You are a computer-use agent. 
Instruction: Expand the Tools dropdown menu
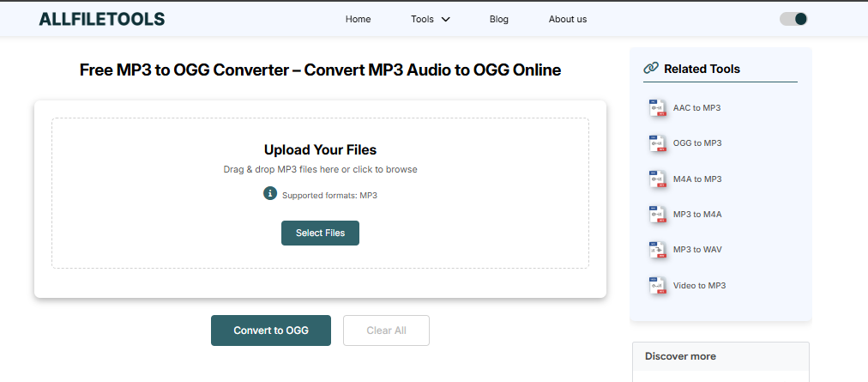point(431,19)
